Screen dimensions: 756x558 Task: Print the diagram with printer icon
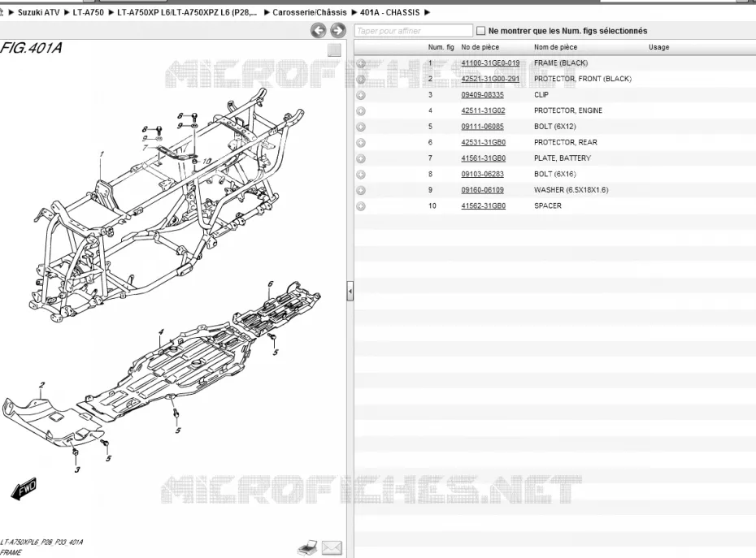tap(307, 548)
